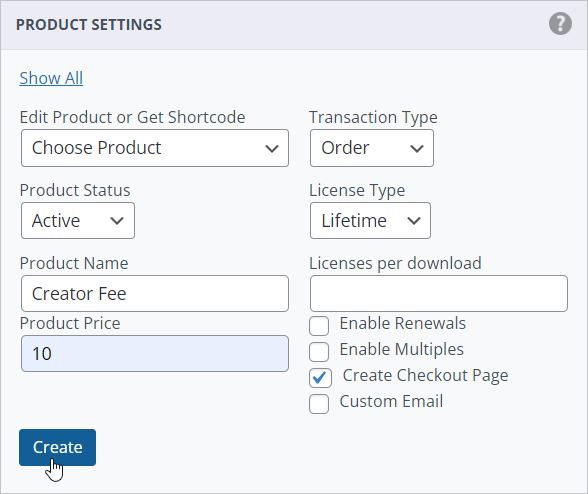Viewport: 588px width, 494px height.
Task: Click the chevron arrow in Choose Product
Action: [x=272, y=149]
